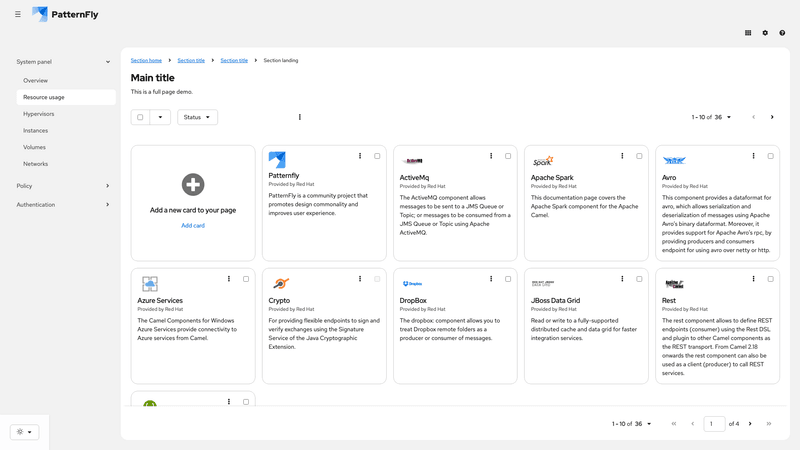This screenshot has width=800, height=450.
Task: Open the application launcher grid icon
Action: pos(748,33)
